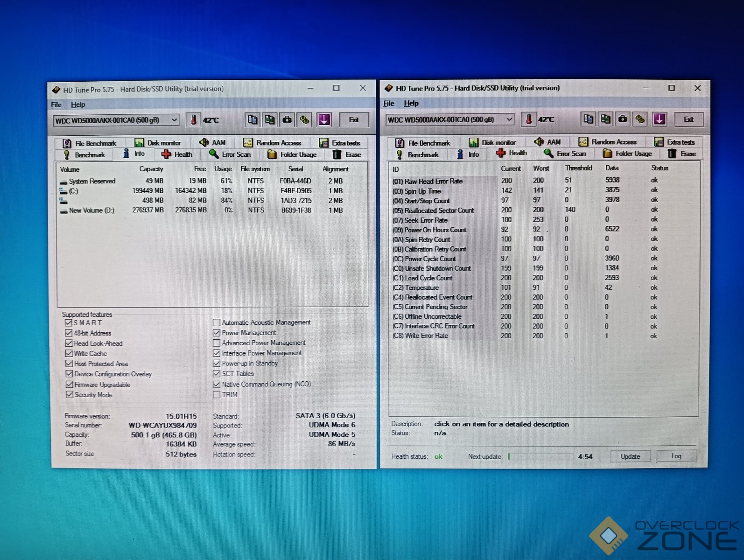The height and width of the screenshot is (560, 744).
Task: Click the Next update progress bar
Action: (540, 456)
